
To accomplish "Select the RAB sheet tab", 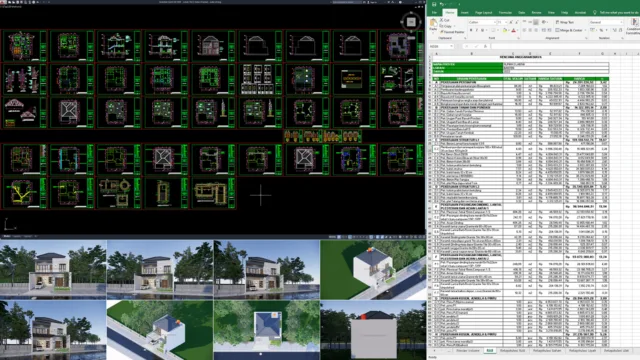I will pos(489,351).
